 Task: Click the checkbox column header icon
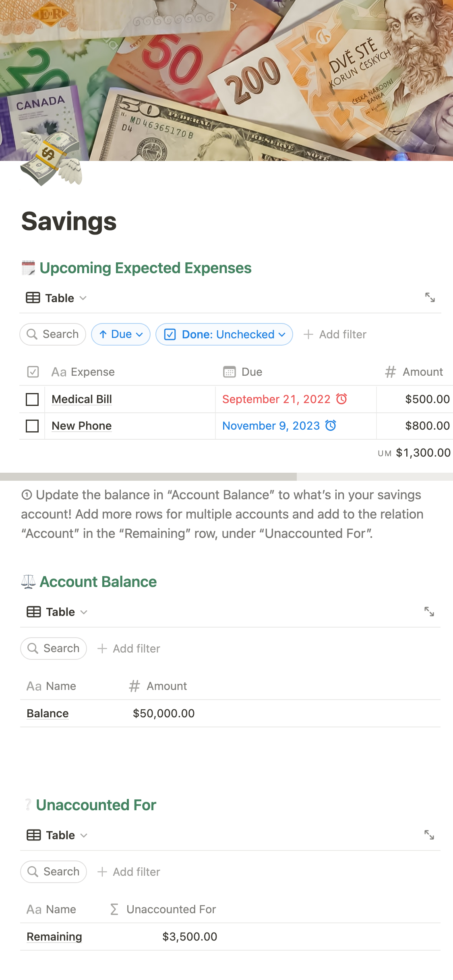[33, 372]
